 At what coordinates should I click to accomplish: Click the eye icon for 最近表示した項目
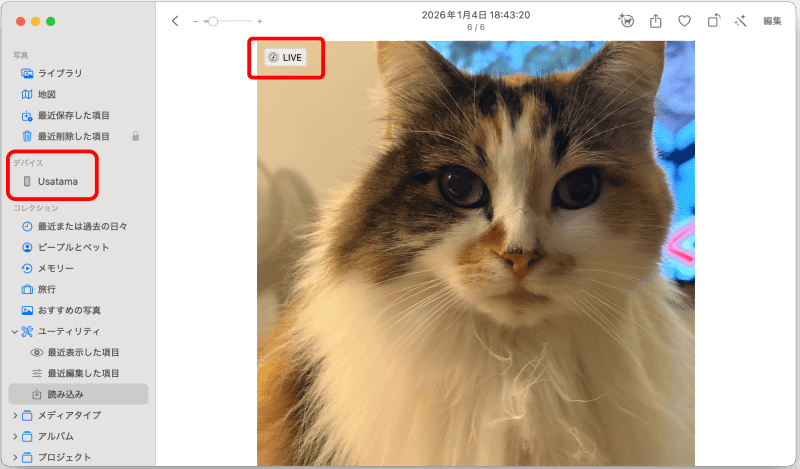click(37, 352)
